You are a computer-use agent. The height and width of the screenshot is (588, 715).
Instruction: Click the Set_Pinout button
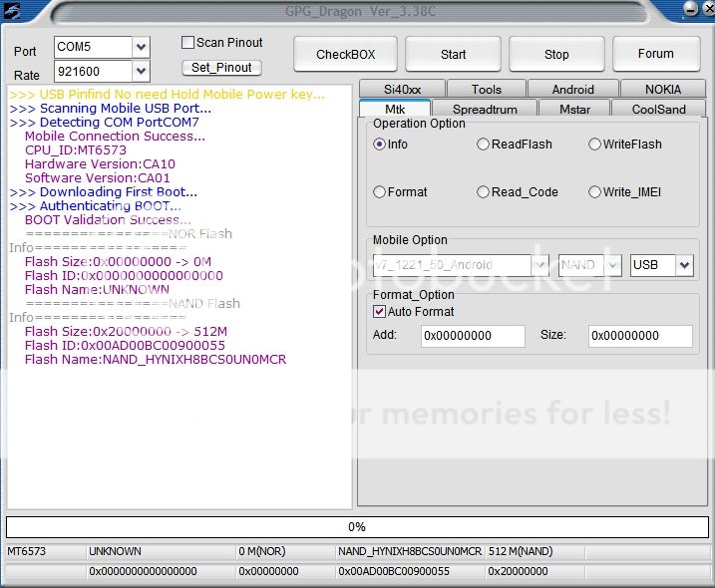coord(221,68)
